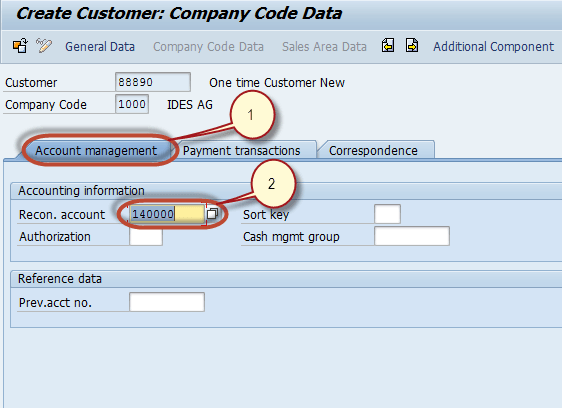Click the next page document icon

[412, 46]
